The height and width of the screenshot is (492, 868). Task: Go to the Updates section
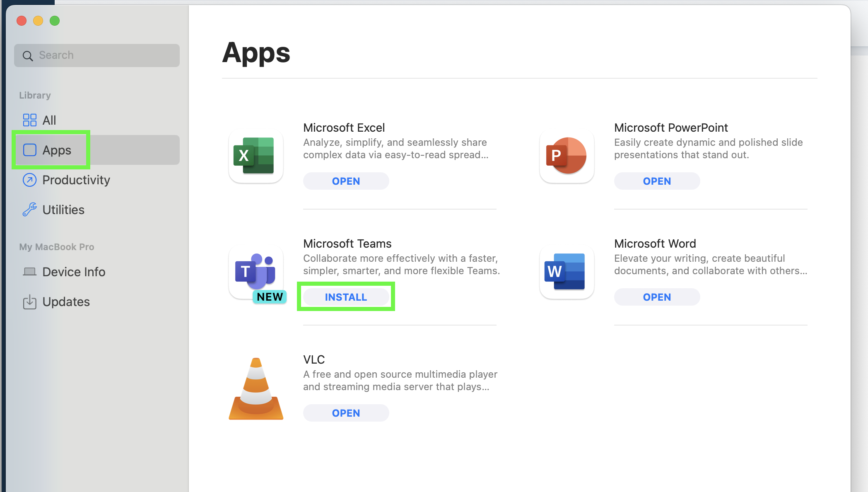click(x=66, y=301)
